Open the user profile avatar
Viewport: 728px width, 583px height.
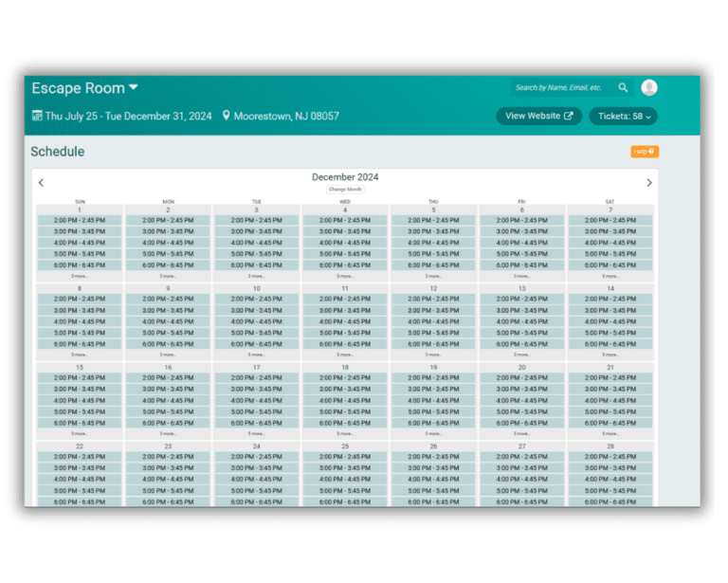[x=648, y=87]
